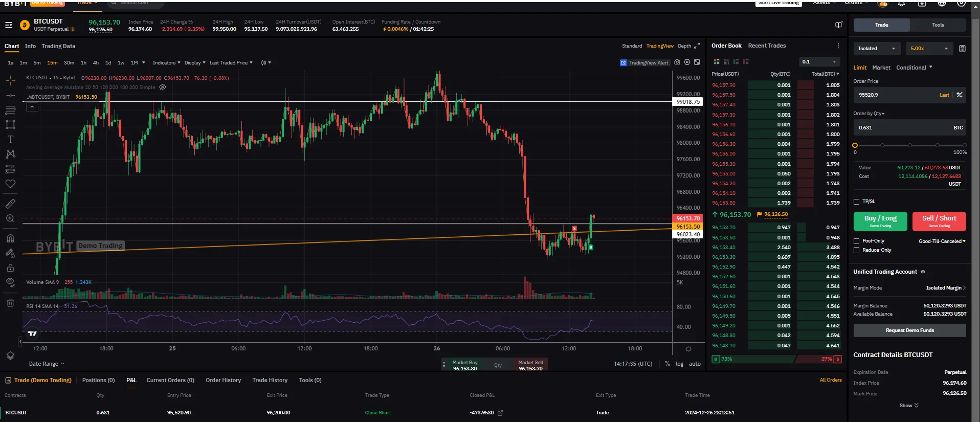Screen dimensions: 980x422
Task: Select the ruler measure tool
Action: (x=10, y=204)
